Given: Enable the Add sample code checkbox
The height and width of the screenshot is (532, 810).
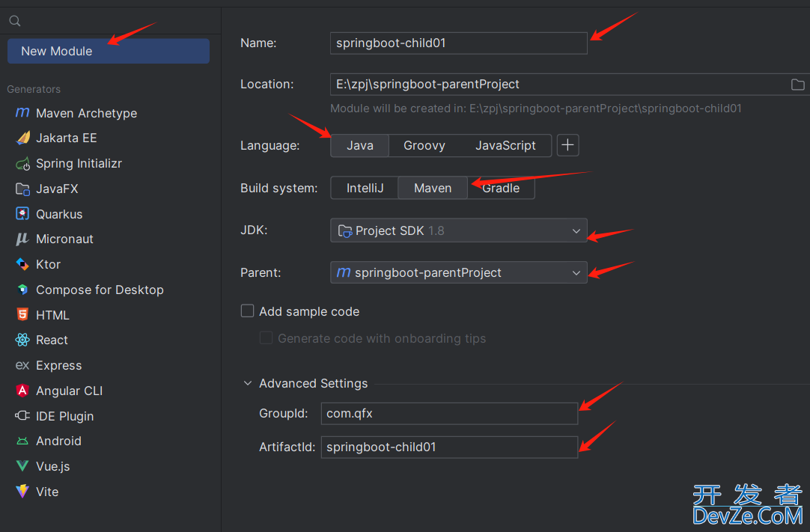Looking at the screenshot, I should point(248,311).
